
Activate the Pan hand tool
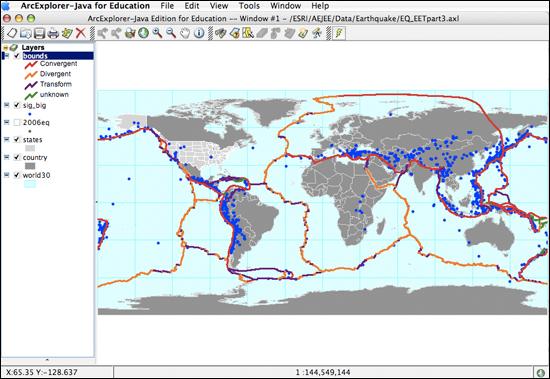pyautogui.click(x=185, y=33)
